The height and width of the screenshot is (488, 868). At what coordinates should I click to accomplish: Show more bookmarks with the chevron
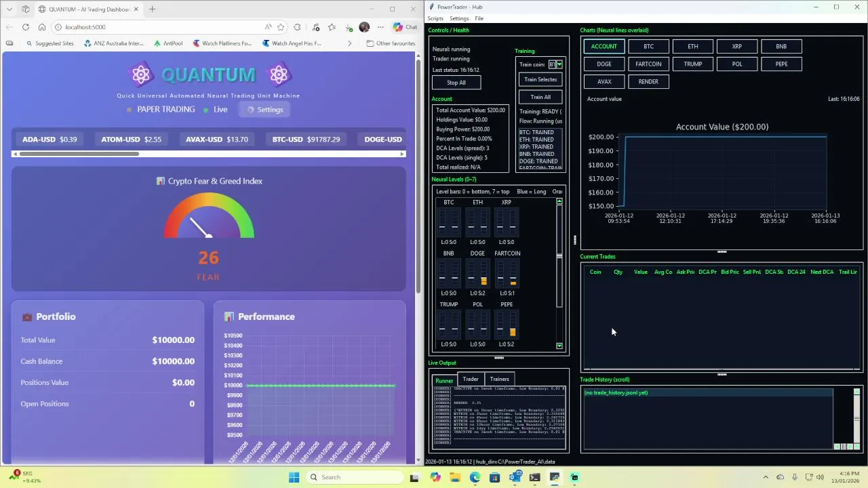tap(349, 43)
